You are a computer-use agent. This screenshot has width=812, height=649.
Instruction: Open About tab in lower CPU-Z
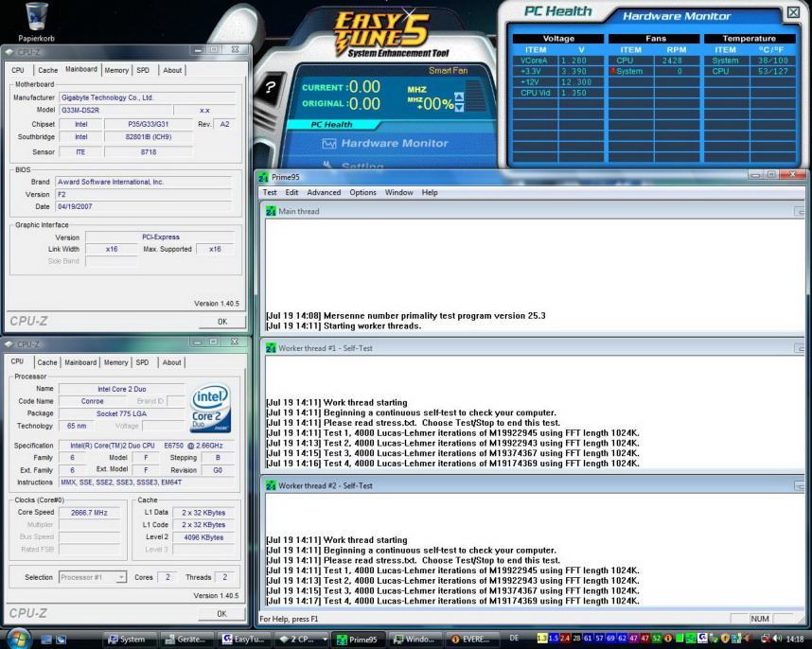[x=172, y=362]
